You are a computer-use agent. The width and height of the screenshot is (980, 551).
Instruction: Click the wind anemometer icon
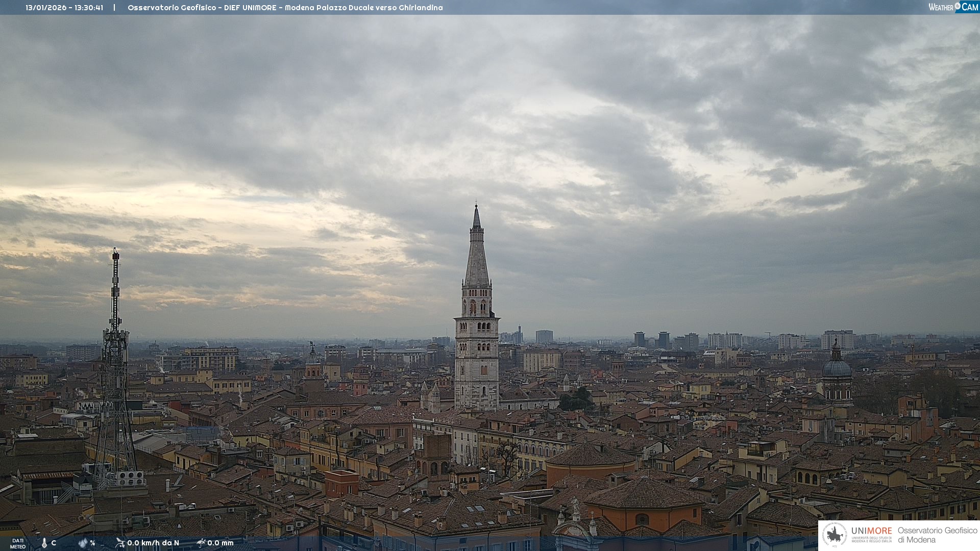(x=120, y=543)
